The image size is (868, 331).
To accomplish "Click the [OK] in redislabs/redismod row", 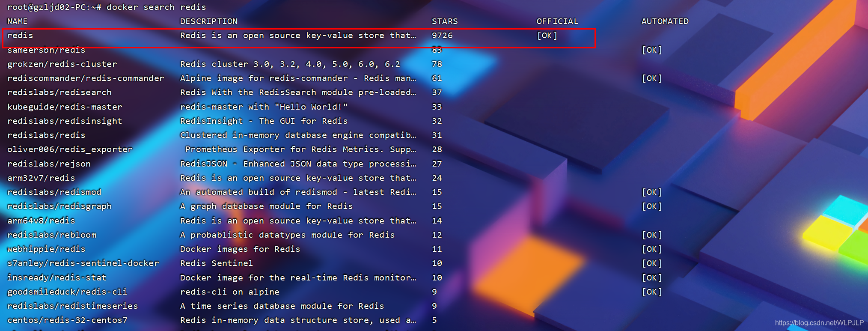I will [652, 192].
